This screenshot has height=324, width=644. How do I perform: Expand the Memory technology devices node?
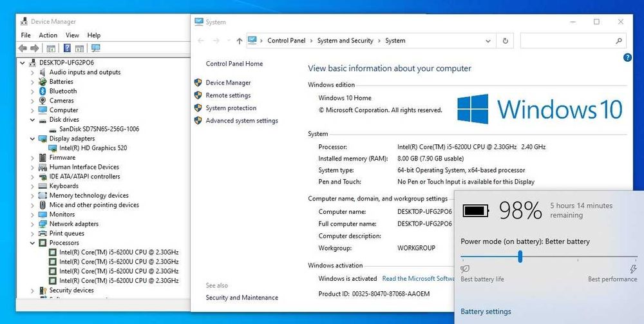point(32,195)
